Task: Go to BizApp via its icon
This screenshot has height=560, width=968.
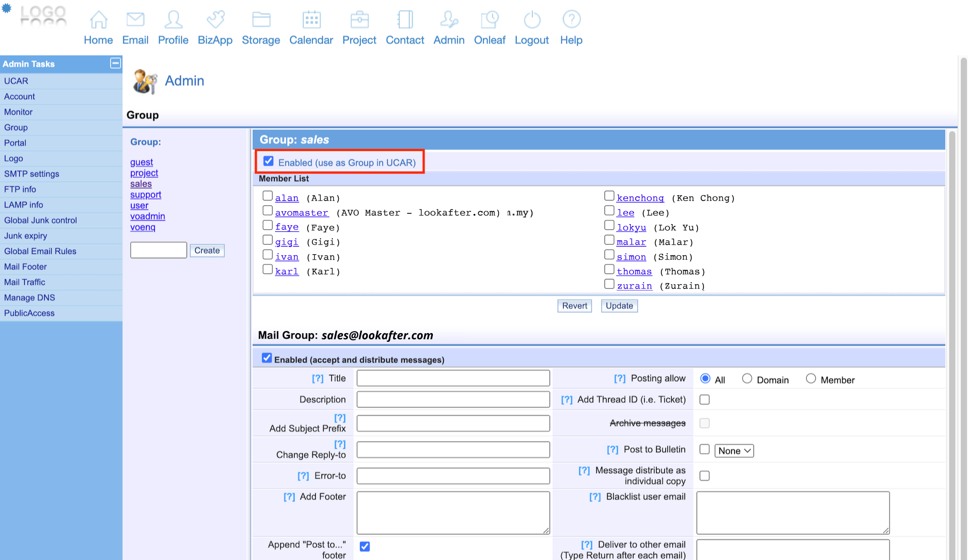Action: pos(215,20)
